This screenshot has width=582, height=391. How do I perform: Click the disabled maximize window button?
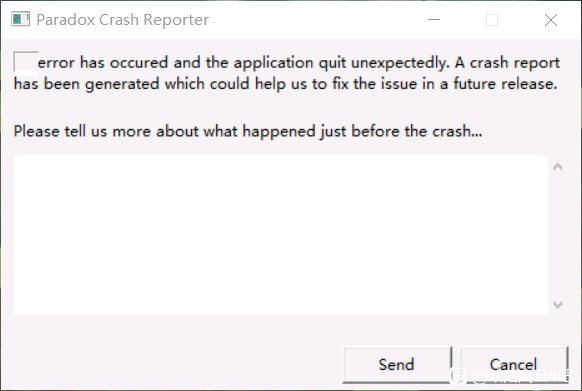492,19
